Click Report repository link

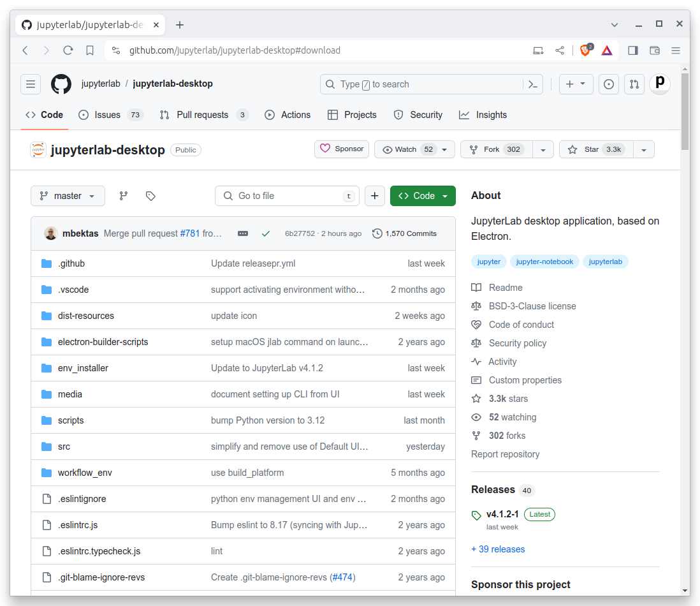506,454
